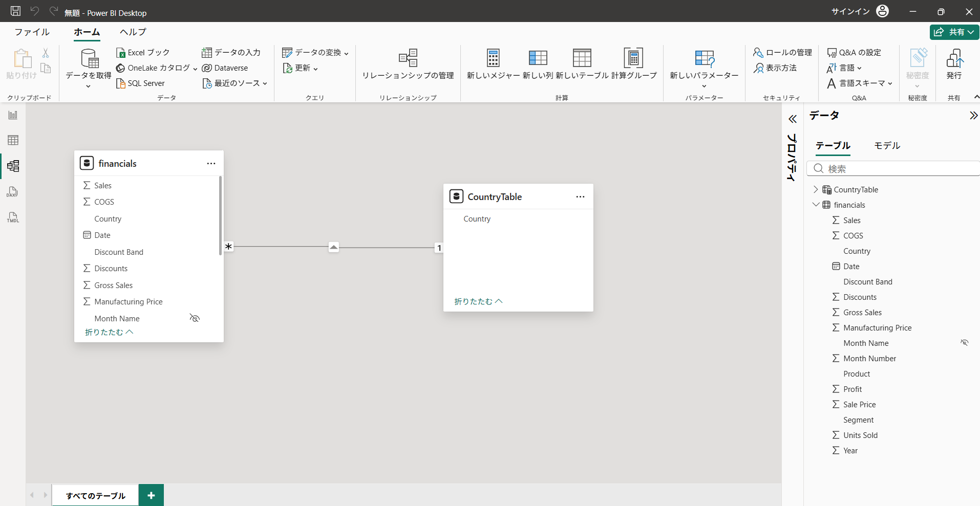
Task: Open the signed-out account avatar
Action: point(882,11)
